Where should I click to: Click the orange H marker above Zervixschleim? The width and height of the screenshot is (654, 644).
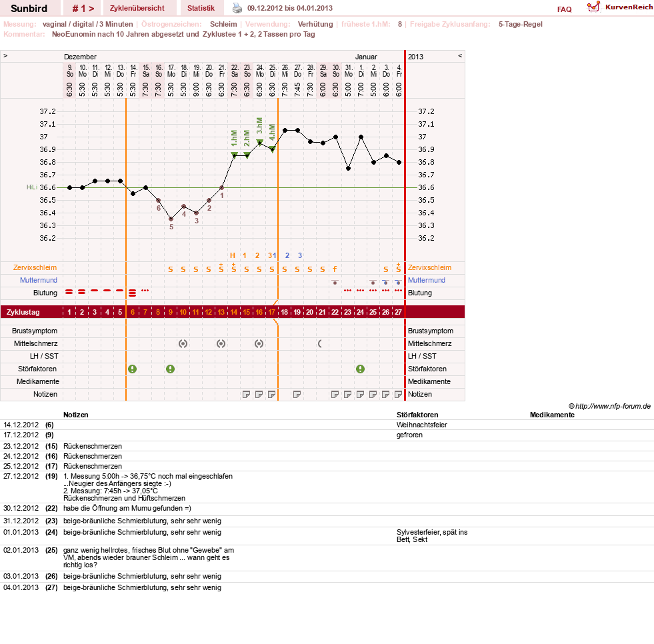click(x=233, y=255)
